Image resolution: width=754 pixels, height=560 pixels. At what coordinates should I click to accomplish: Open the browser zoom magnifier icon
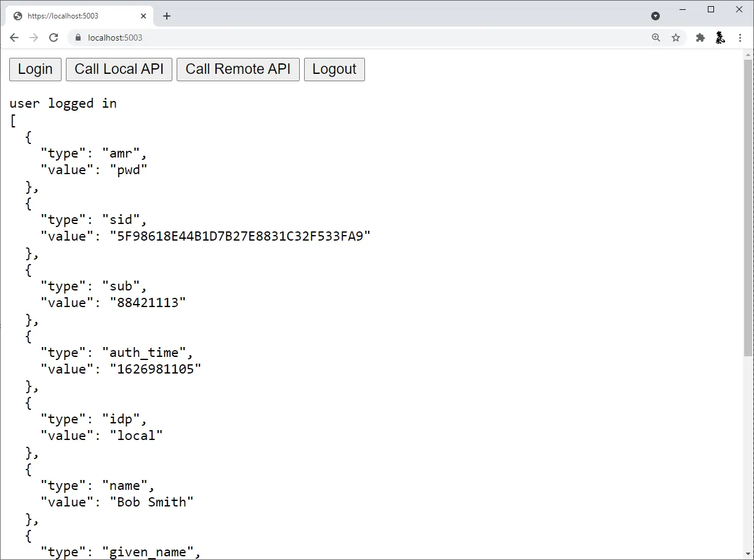(x=656, y=38)
